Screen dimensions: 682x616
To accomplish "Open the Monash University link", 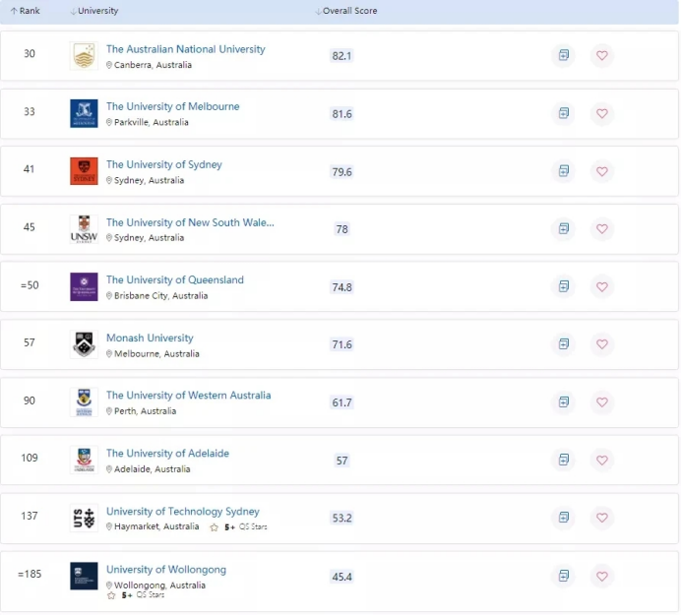I will pos(150,339).
